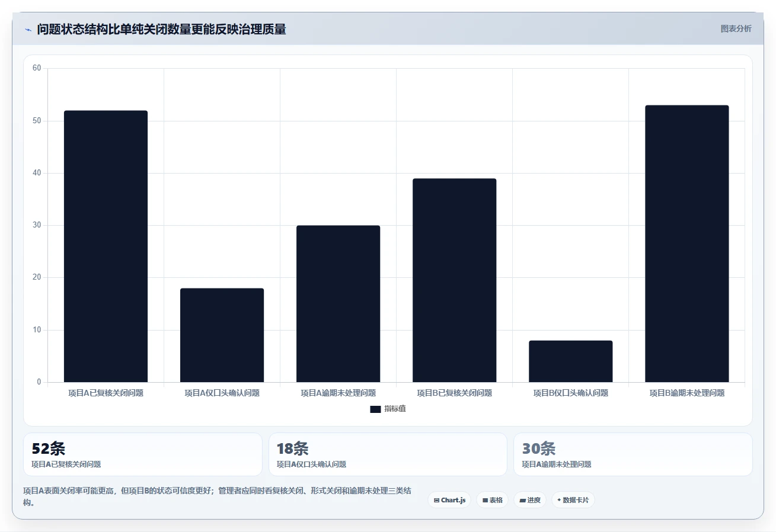
Task: Click x-axis label 项目B逾期未处理问题
Action: [686, 393]
